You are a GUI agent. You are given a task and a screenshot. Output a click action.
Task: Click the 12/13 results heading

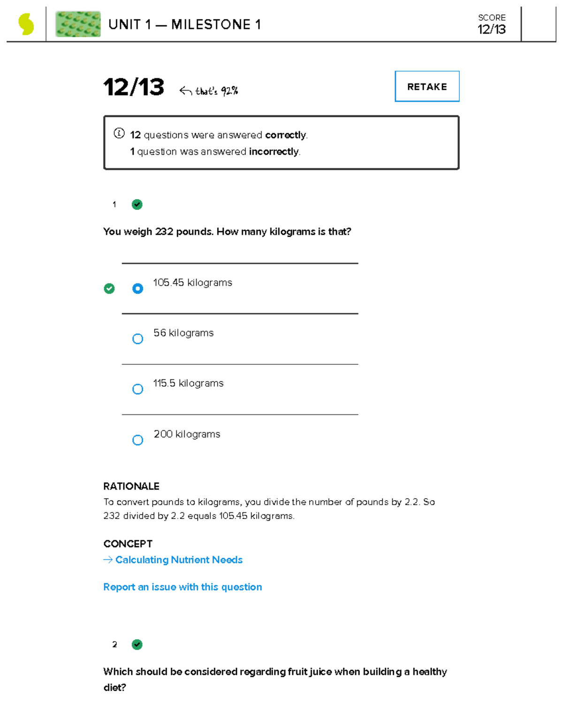point(133,86)
